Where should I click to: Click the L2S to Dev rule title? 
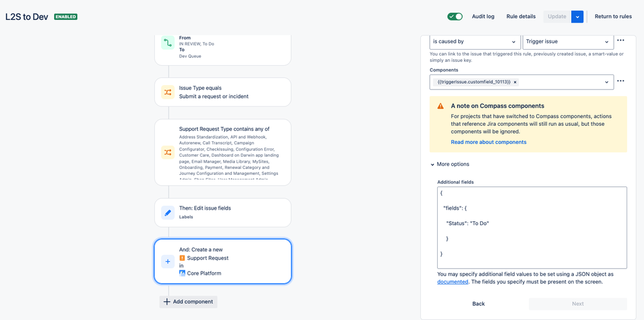coord(26,17)
